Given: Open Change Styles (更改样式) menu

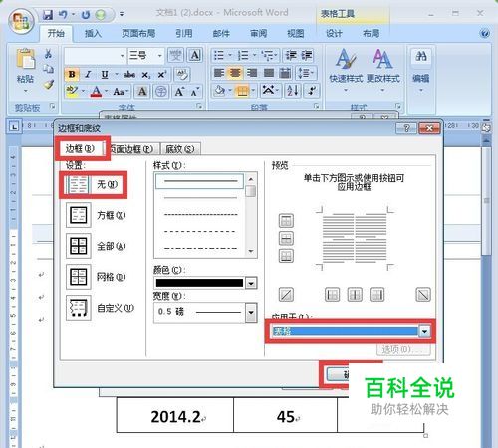Looking at the screenshot, I should pos(382,70).
